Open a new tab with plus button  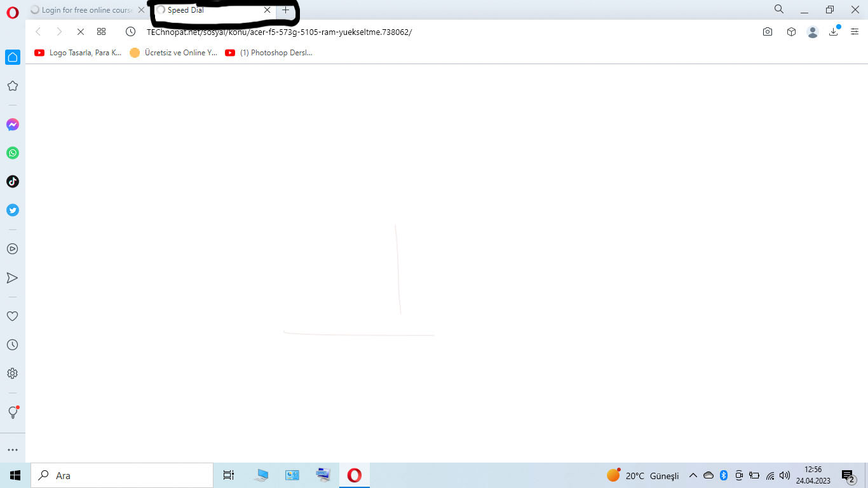[x=286, y=10]
